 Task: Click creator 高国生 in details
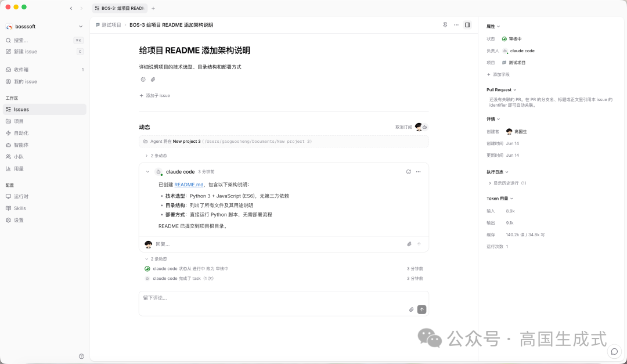click(517, 132)
